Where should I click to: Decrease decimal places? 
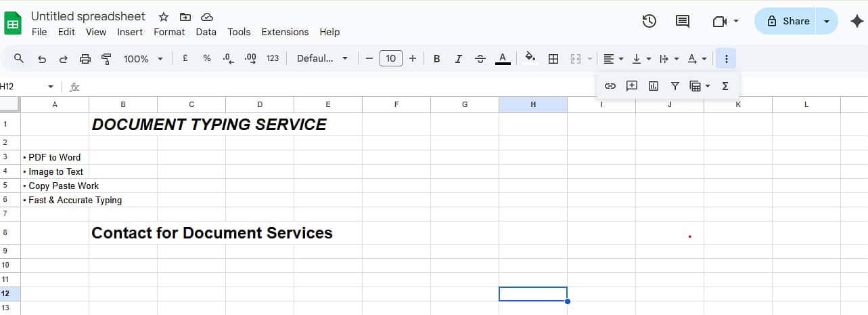[x=228, y=59]
